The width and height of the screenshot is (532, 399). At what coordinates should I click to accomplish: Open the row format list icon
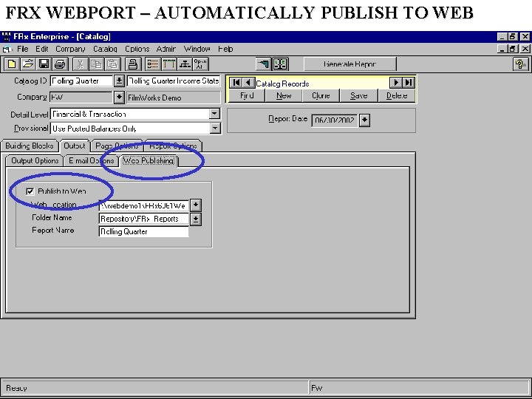point(153,64)
